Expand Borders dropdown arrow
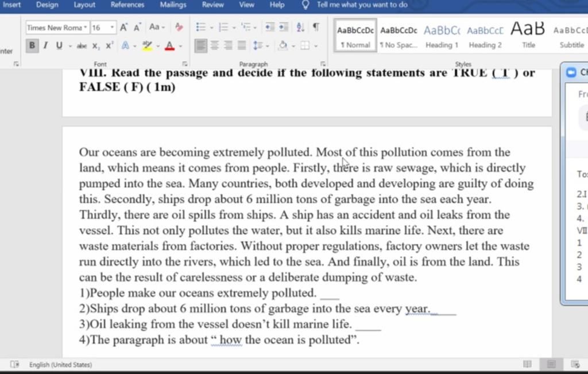 coord(316,46)
